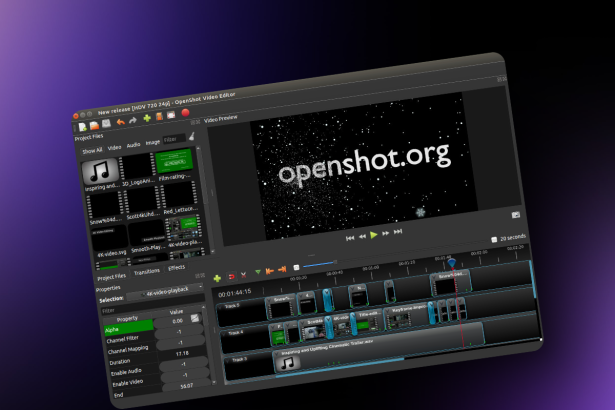The image size is (615, 410).
Task: Click the Fullscreen toolbar icon
Action: 171,115
